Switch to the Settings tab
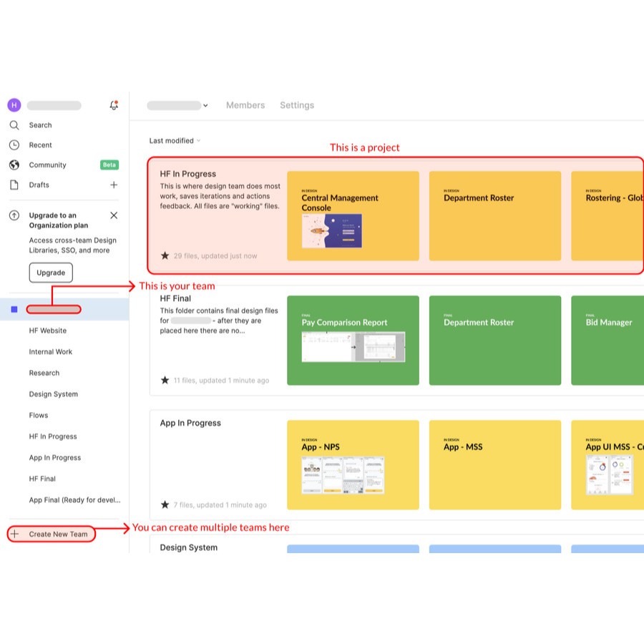Screen dimensions: 644x644 click(297, 105)
